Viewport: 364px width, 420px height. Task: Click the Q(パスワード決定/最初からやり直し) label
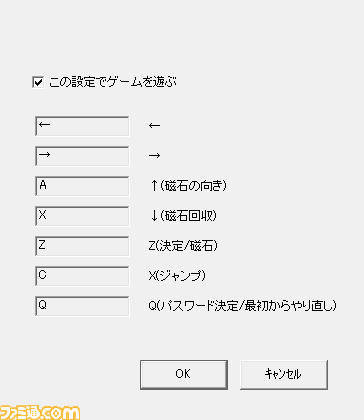242,306
